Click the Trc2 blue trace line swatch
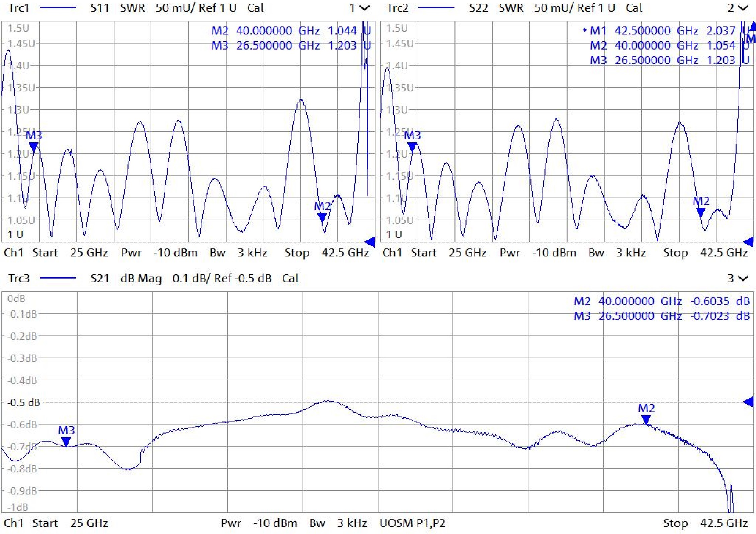Image resolution: width=756 pixels, height=534 pixels. [436, 8]
